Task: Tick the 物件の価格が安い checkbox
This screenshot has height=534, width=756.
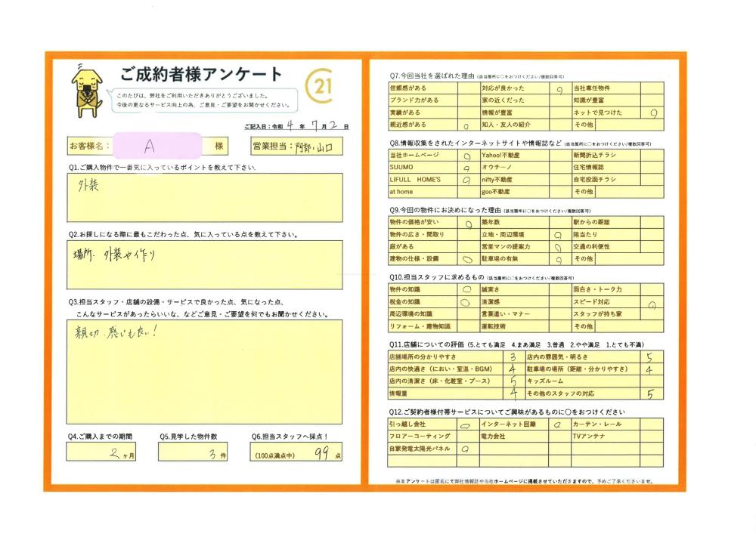Action: point(467,223)
